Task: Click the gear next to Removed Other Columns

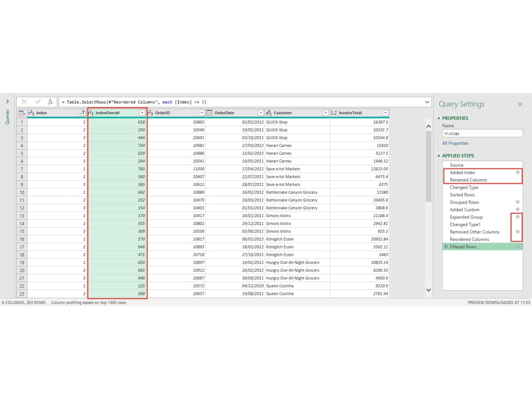Action: (517, 232)
